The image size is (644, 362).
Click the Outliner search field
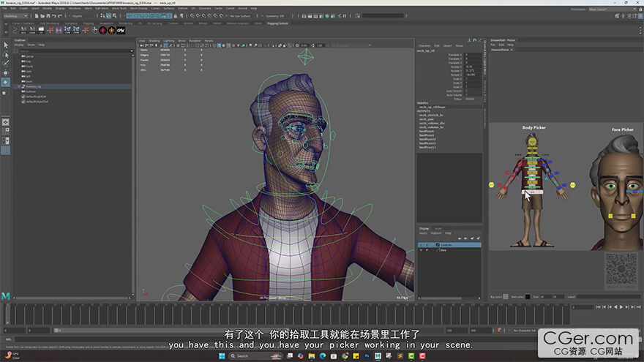[73, 50]
